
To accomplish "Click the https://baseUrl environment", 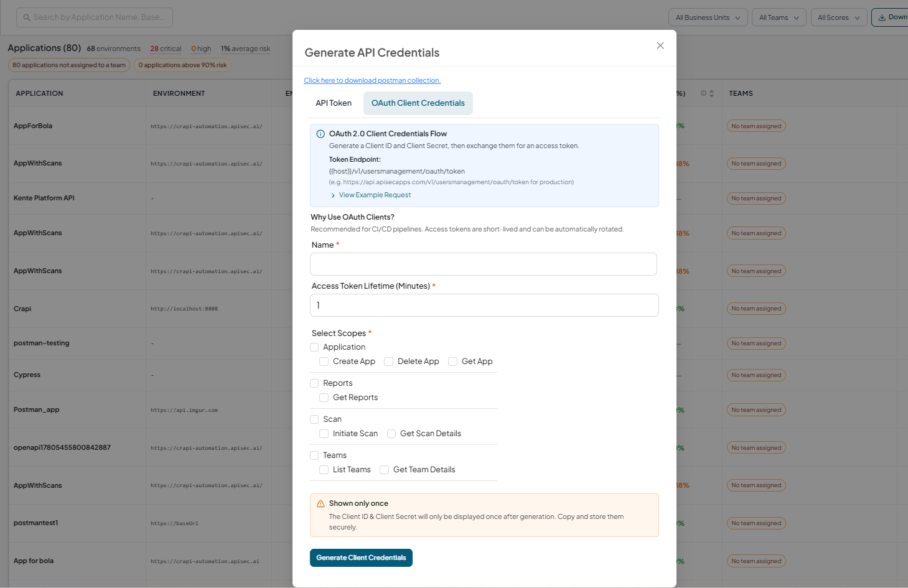I will [174, 523].
